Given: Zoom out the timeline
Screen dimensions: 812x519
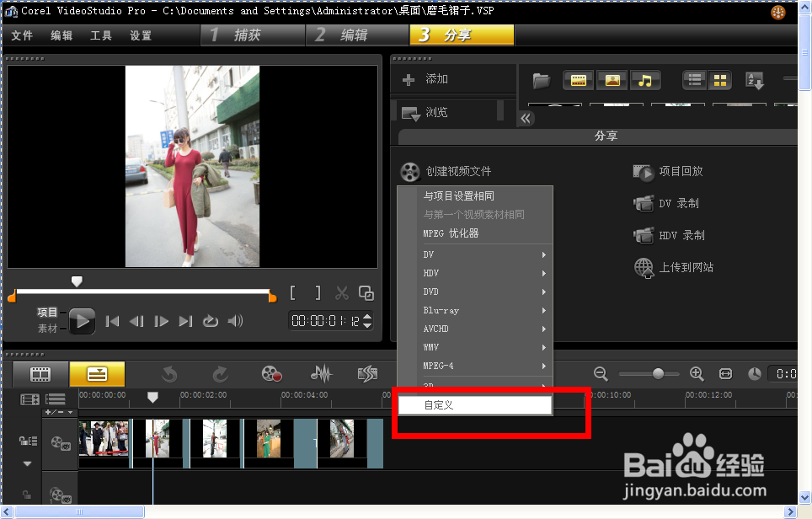Looking at the screenshot, I should click(x=601, y=373).
